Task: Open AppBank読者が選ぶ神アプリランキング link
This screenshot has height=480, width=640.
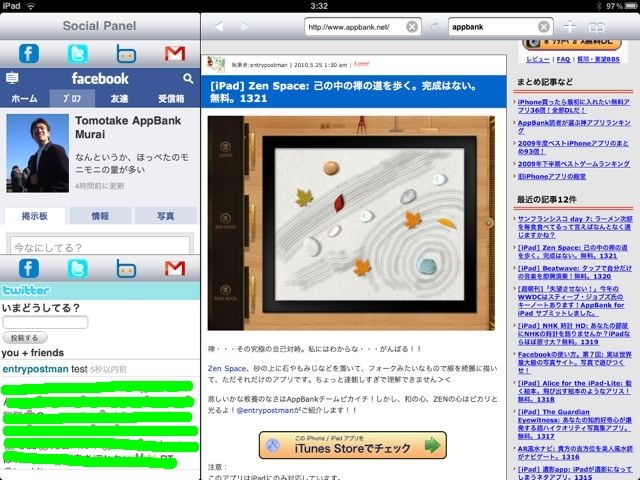Action: pyautogui.click(x=573, y=127)
